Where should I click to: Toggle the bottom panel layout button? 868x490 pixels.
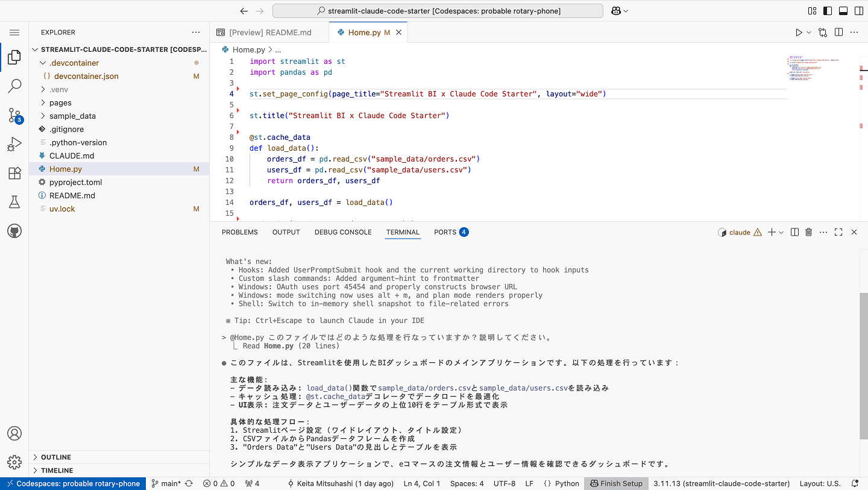click(x=843, y=11)
